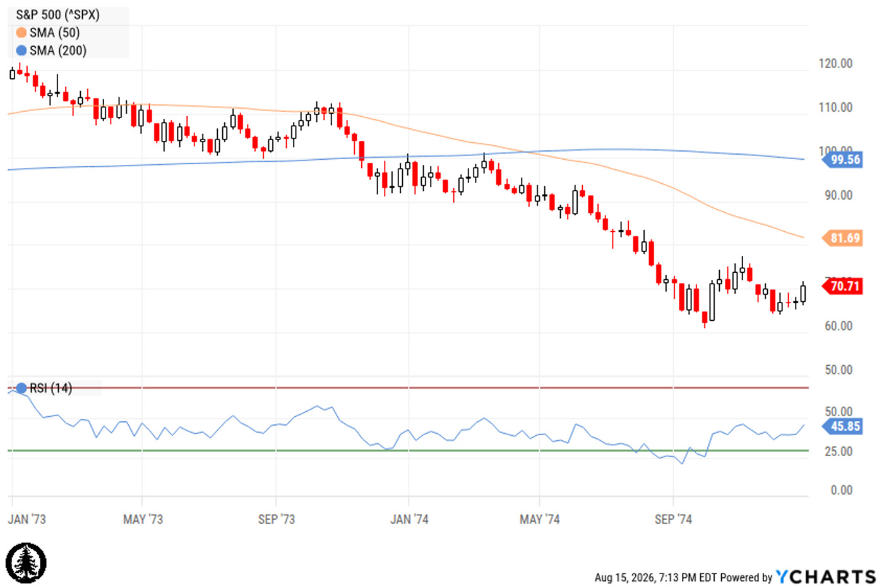This screenshot has width=884, height=588.
Task: Click the JAN '73 axis label
Action: pyautogui.click(x=27, y=519)
